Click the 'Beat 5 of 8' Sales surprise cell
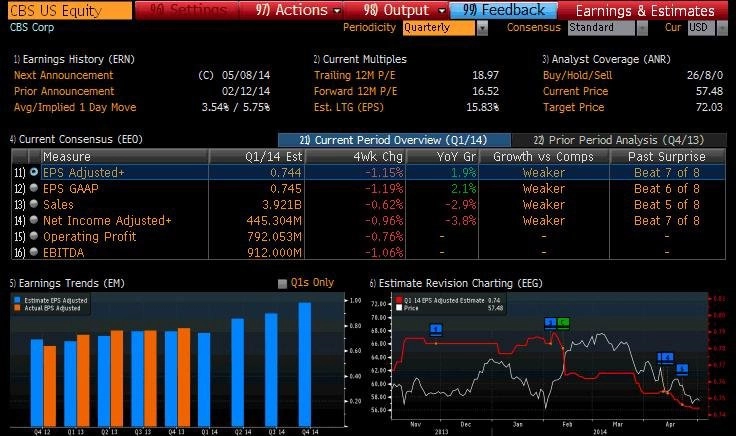 [667, 205]
